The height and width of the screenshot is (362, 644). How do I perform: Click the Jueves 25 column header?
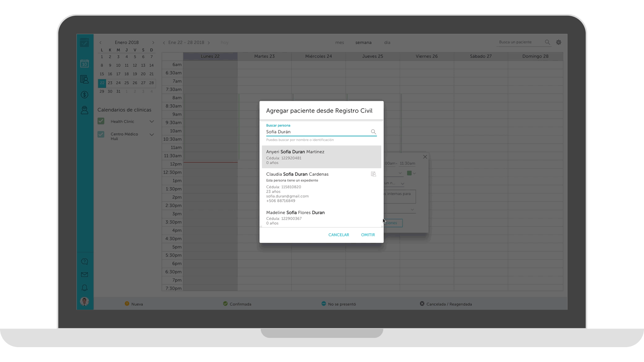(x=373, y=56)
